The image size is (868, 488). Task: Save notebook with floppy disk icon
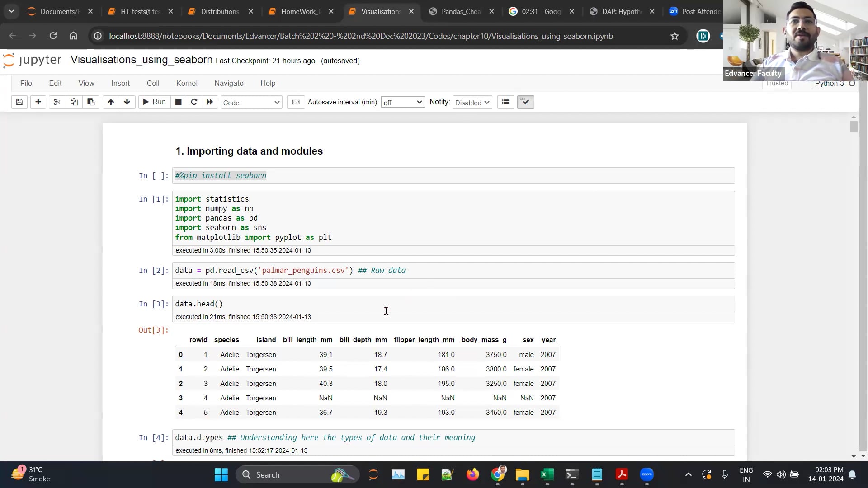pyautogui.click(x=19, y=102)
